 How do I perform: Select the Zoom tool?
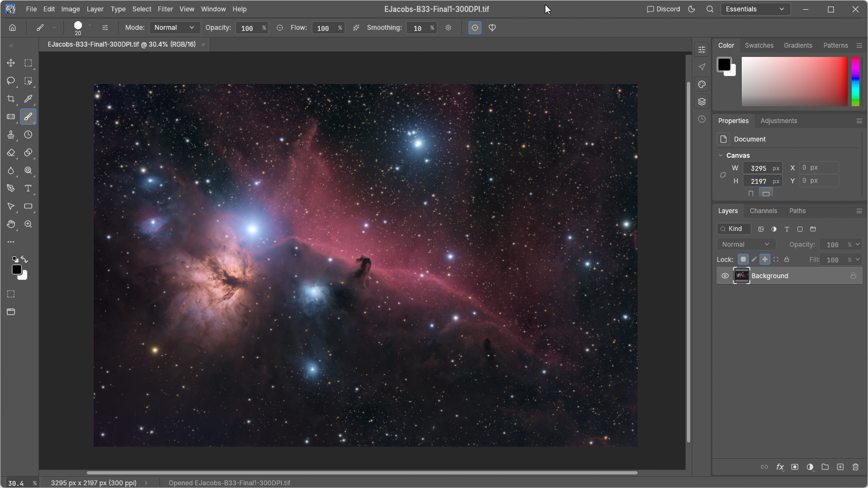pos(28,224)
